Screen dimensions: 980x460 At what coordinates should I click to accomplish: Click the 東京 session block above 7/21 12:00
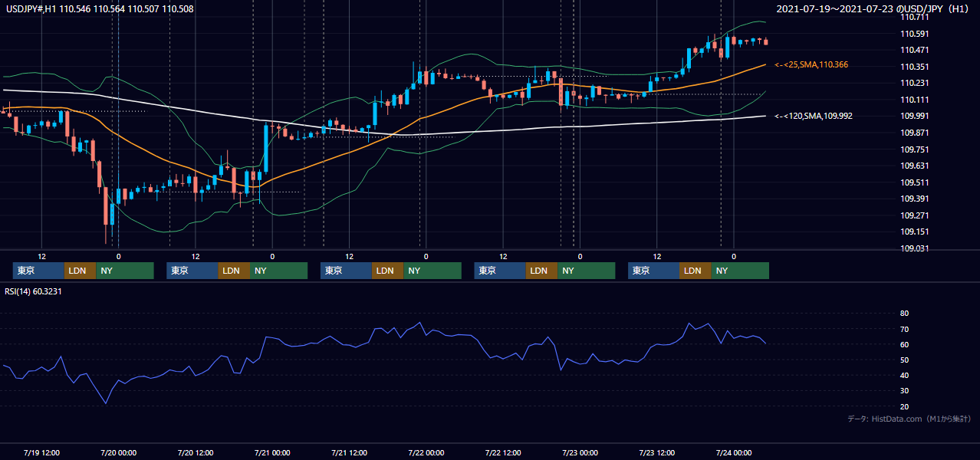(347, 271)
